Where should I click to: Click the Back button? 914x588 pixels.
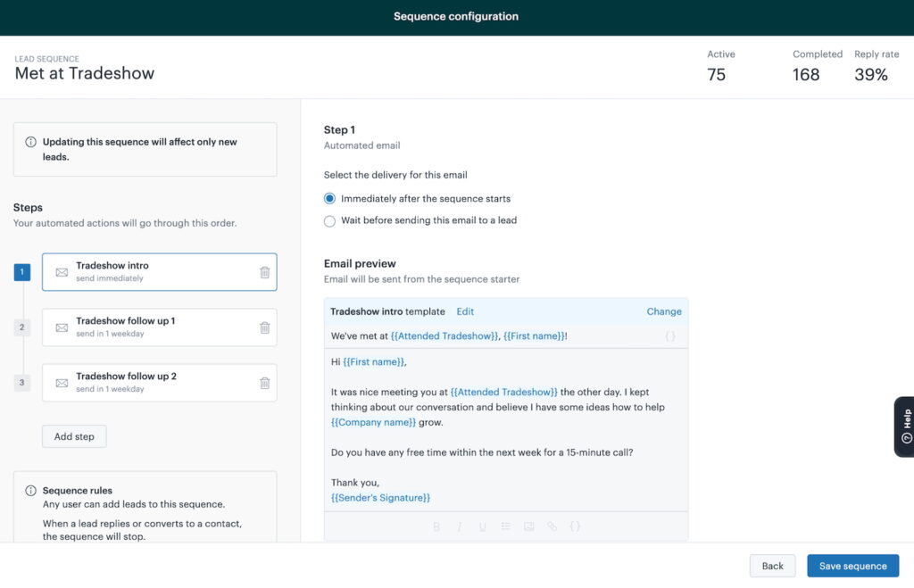click(x=772, y=566)
